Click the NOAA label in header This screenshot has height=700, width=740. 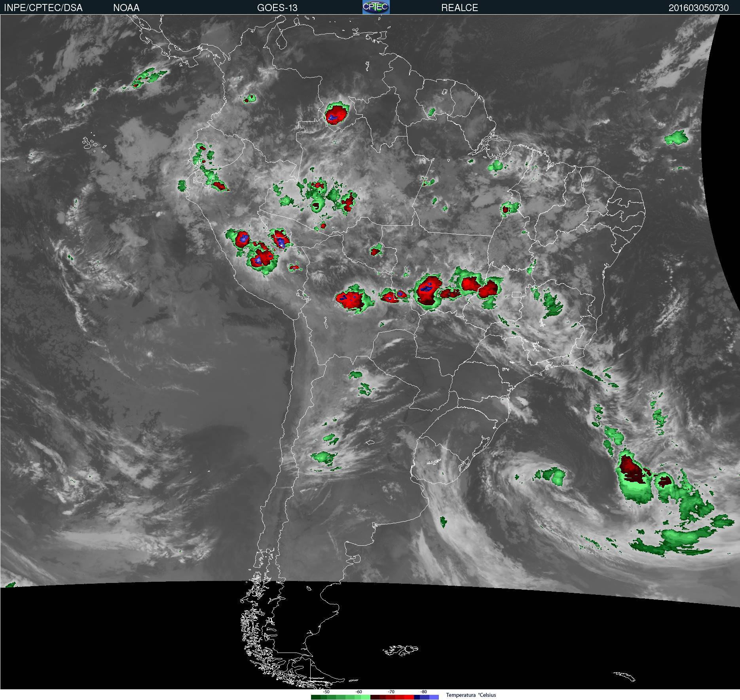pyautogui.click(x=126, y=8)
